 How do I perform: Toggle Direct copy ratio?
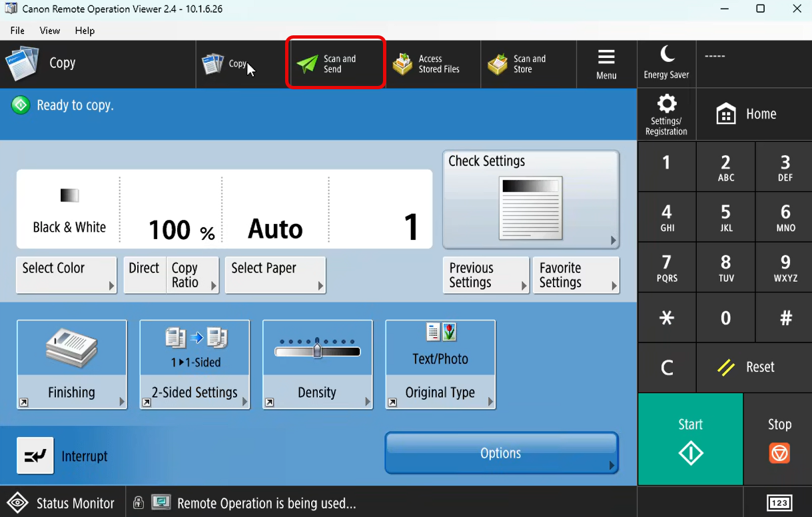click(x=144, y=274)
